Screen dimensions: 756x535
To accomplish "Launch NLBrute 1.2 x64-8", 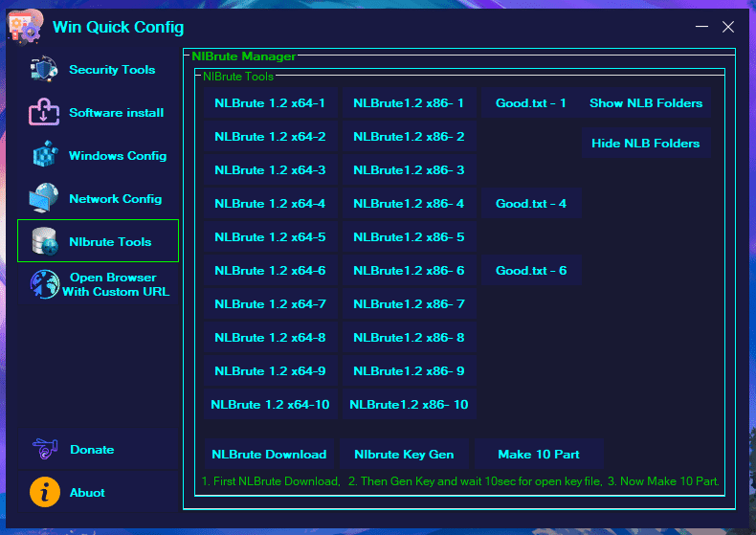I will 270,338.
